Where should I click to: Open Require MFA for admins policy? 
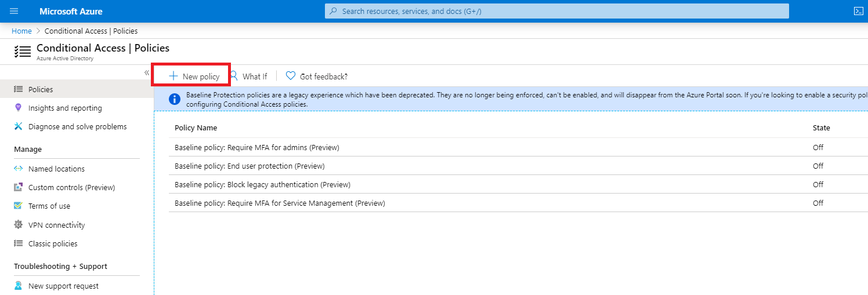256,147
